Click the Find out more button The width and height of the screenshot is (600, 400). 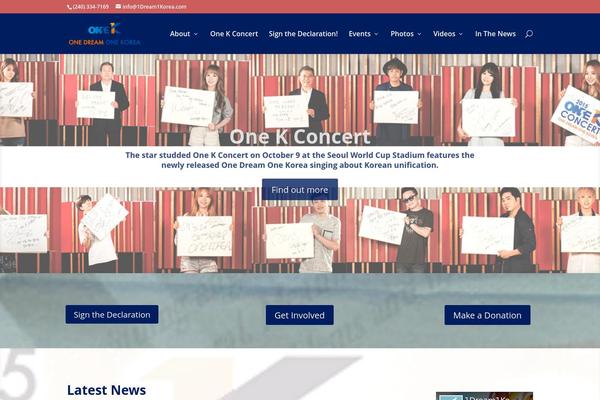300,189
